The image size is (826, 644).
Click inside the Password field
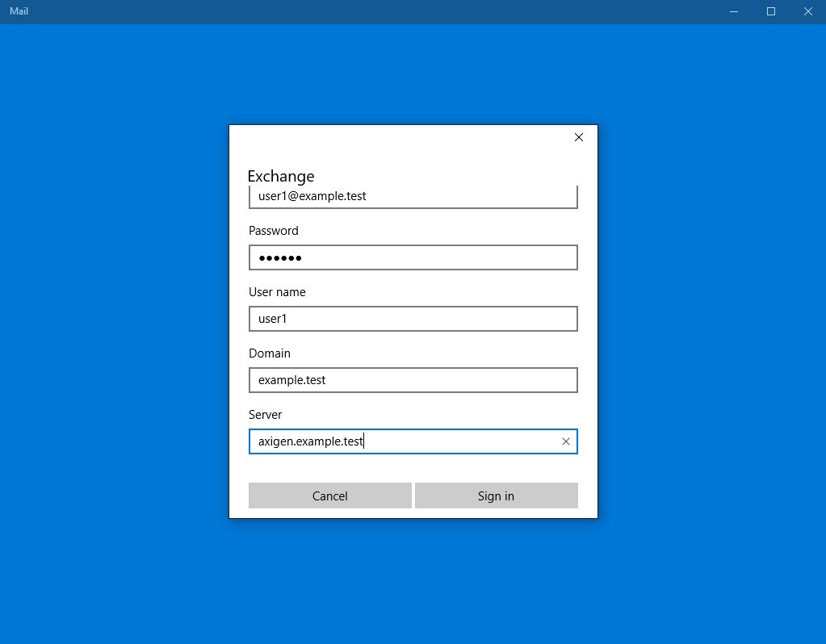413,257
